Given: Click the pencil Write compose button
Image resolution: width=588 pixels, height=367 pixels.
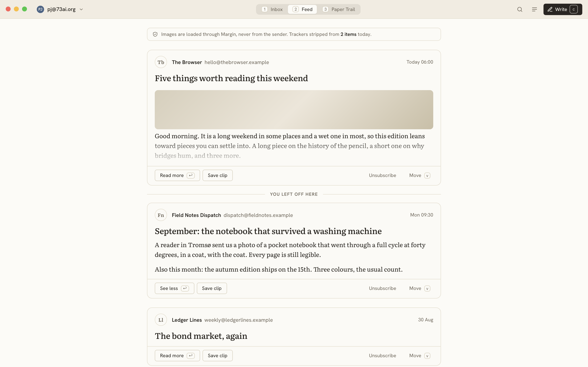Looking at the screenshot, I should [563, 9].
